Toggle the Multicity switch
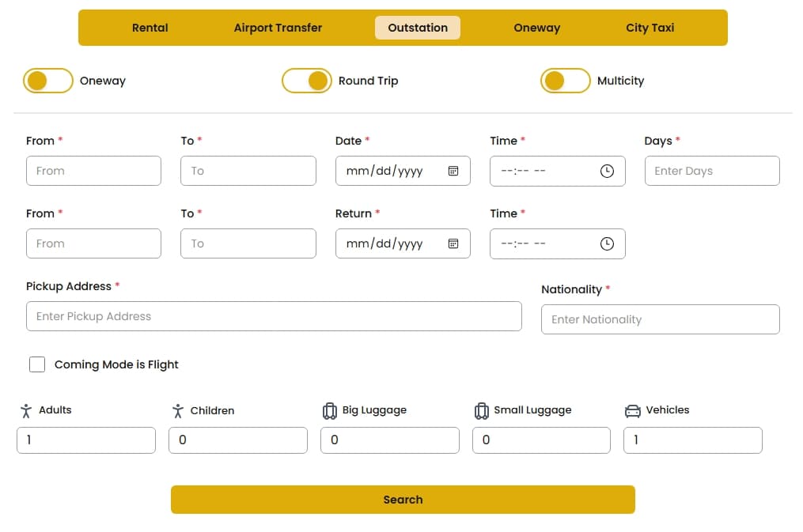This screenshot has width=803, height=532. pos(565,81)
